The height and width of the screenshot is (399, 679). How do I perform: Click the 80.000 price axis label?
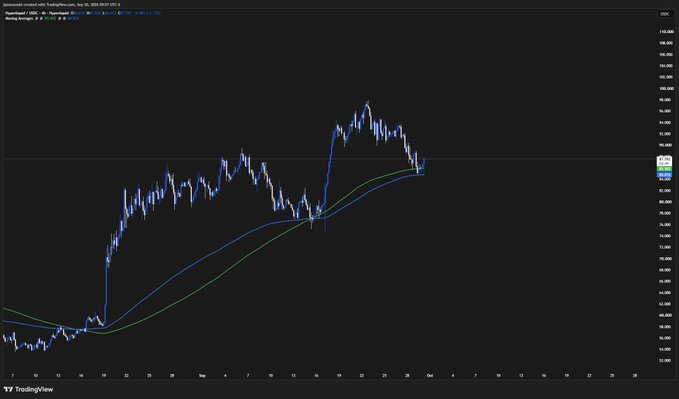[666, 202]
